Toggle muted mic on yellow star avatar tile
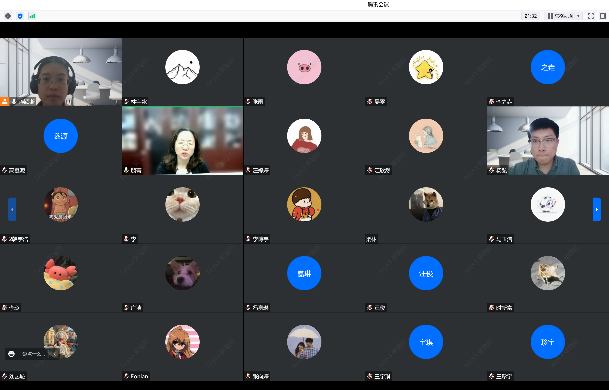609x390 pixels. point(370,101)
